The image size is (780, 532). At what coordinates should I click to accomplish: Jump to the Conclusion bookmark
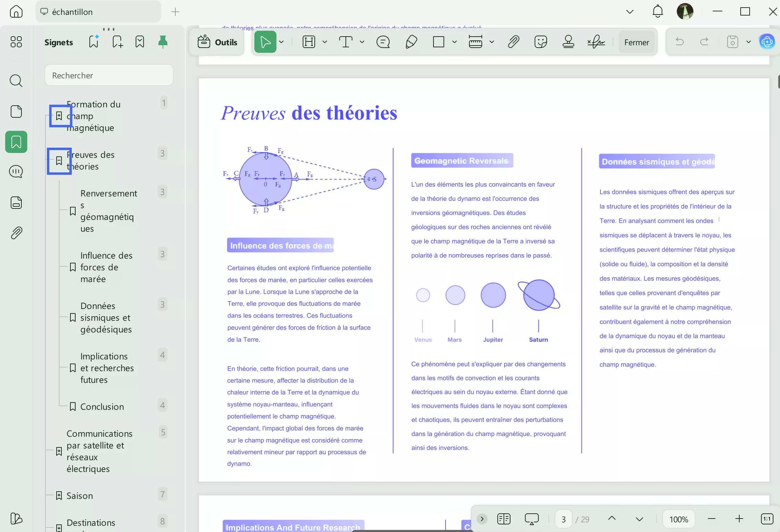(102, 407)
